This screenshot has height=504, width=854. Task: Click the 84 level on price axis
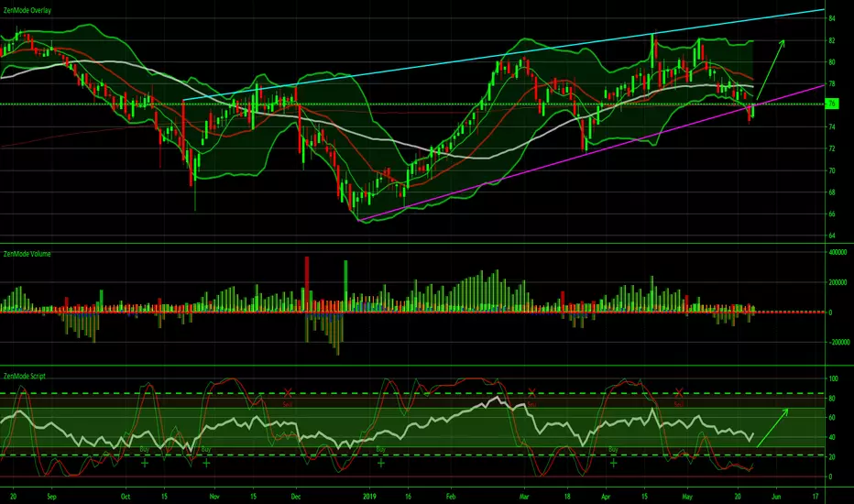(832, 18)
